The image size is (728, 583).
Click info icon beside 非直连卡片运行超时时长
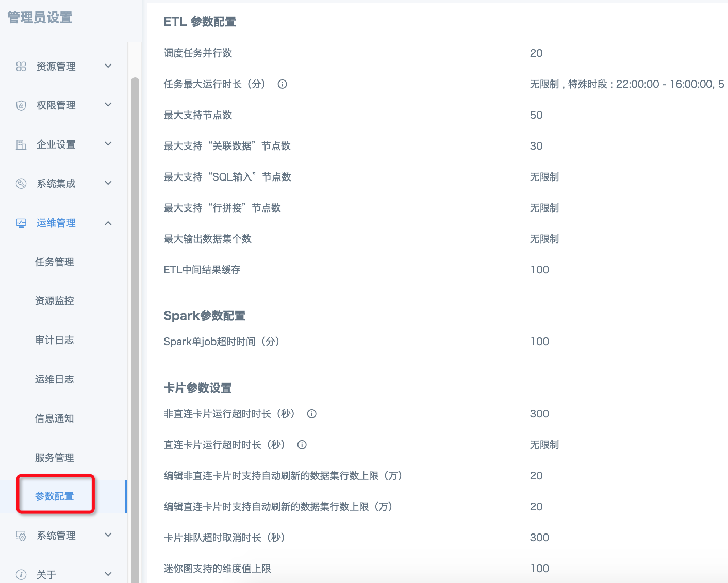311,414
